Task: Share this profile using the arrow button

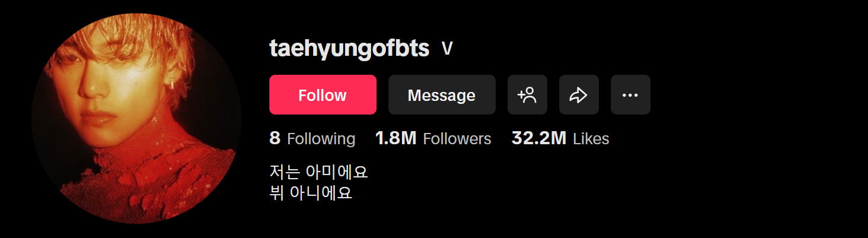Action: point(579,95)
